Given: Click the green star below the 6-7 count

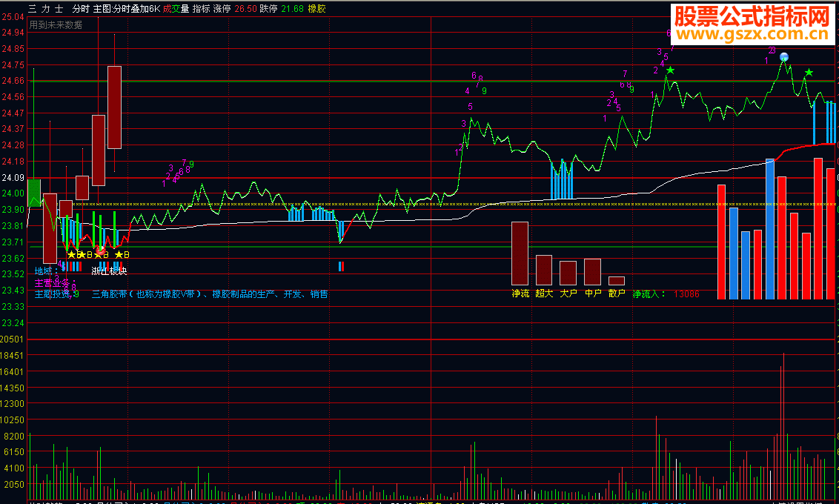Looking at the screenshot, I should tap(671, 70).
